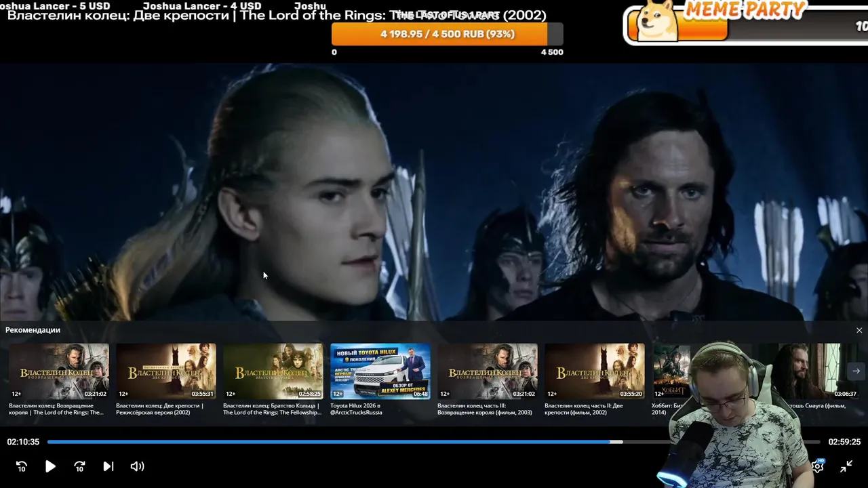The image size is (868, 488).
Task: Click the donation goal bar 4 198.95 / 4 500 RUB
Action: [448, 34]
